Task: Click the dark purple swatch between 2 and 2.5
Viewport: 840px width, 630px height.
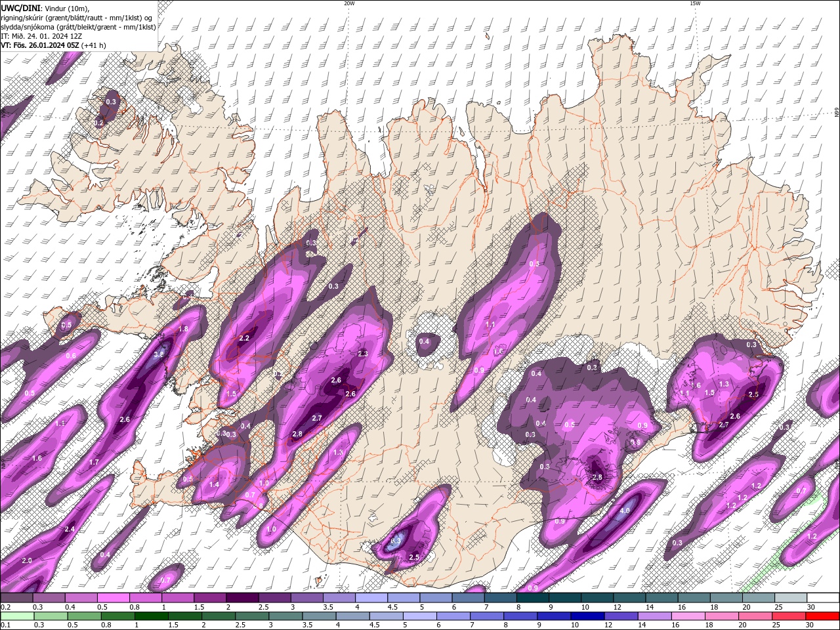Action: 242,597
